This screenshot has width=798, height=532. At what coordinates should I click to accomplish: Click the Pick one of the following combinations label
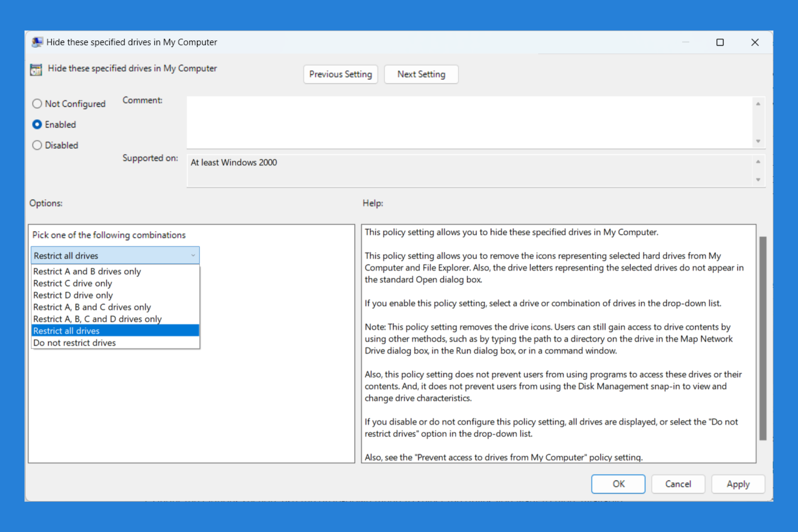point(109,235)
